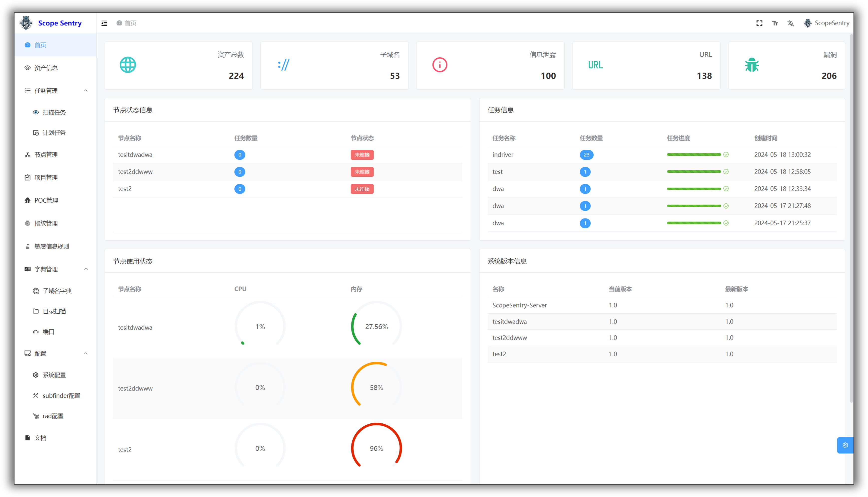
Task: Go to the POC管理 page
Action: (x=46, y=200)
